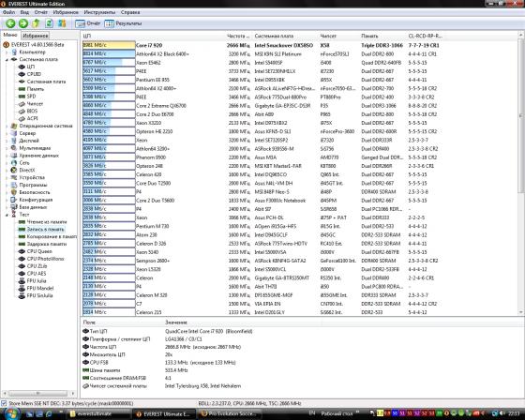The image size is (525, 420).
Task: Click the DirectX tree icon
Action: click(x=14, y=170)
